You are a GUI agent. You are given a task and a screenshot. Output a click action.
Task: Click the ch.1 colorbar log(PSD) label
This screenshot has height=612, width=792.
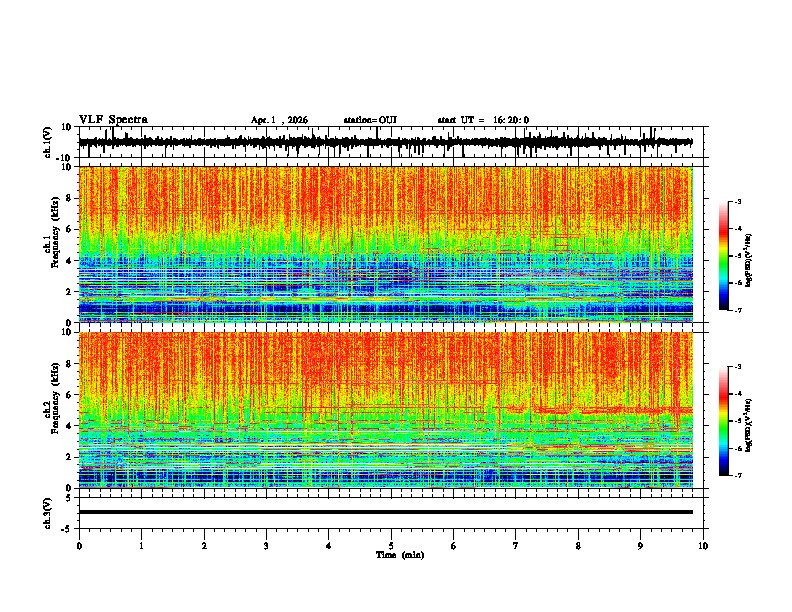point(749,261)
